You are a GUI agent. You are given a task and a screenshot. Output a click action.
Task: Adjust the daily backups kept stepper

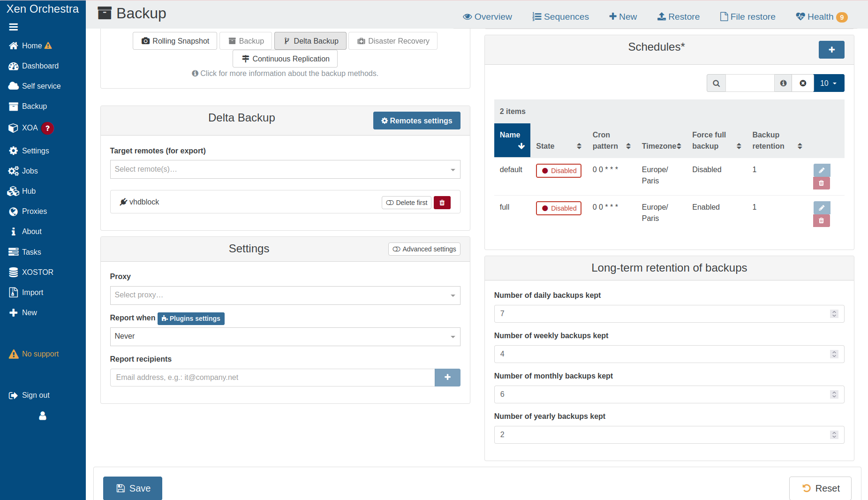point(834,314)
